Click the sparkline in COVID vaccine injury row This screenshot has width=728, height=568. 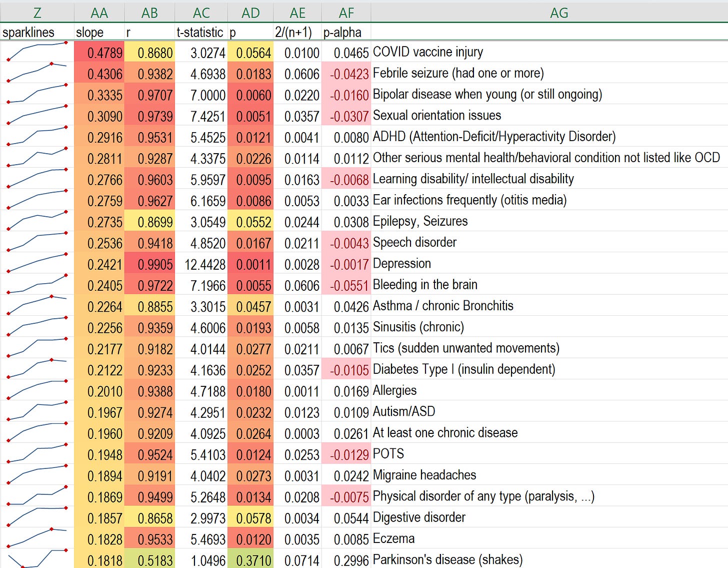pyautogui.click(x=37, y=52)
